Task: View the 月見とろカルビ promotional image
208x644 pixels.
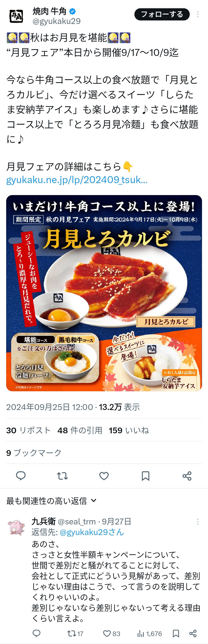Action: pos(104,293)
